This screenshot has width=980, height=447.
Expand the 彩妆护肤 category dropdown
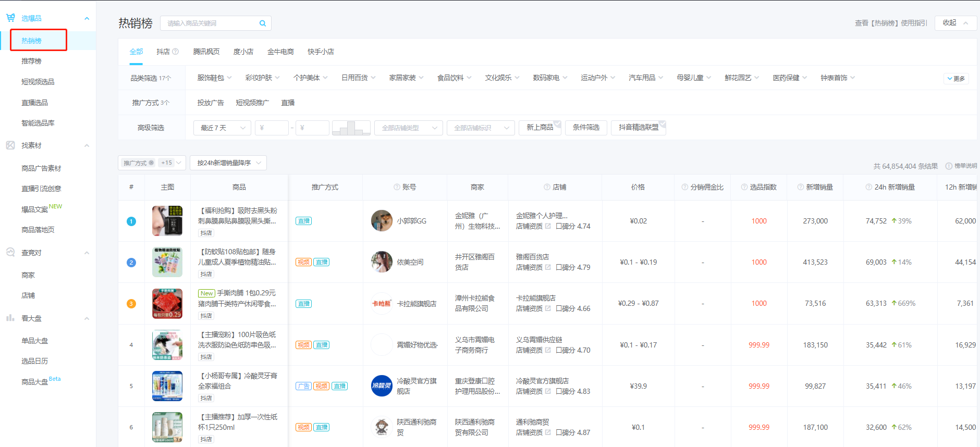(262, 78)
